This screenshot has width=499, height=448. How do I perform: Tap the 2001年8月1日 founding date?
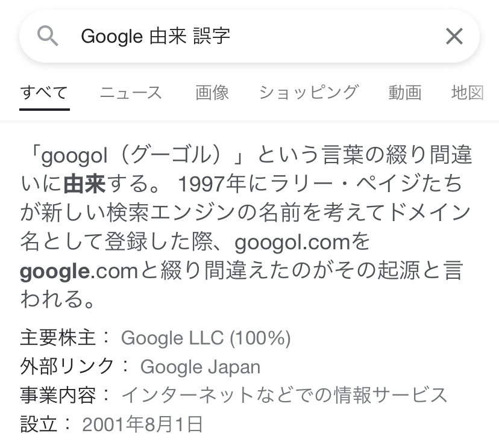(142, 424)
